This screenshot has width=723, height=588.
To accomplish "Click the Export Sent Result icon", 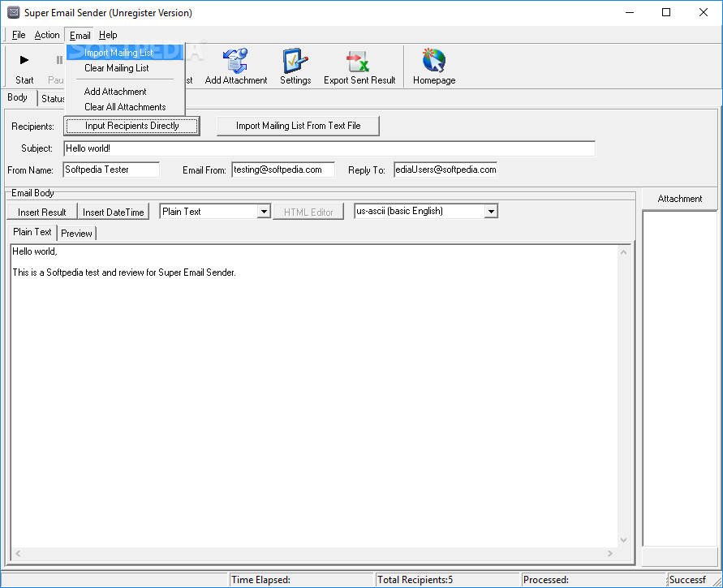I will click(x=359, y=62).
